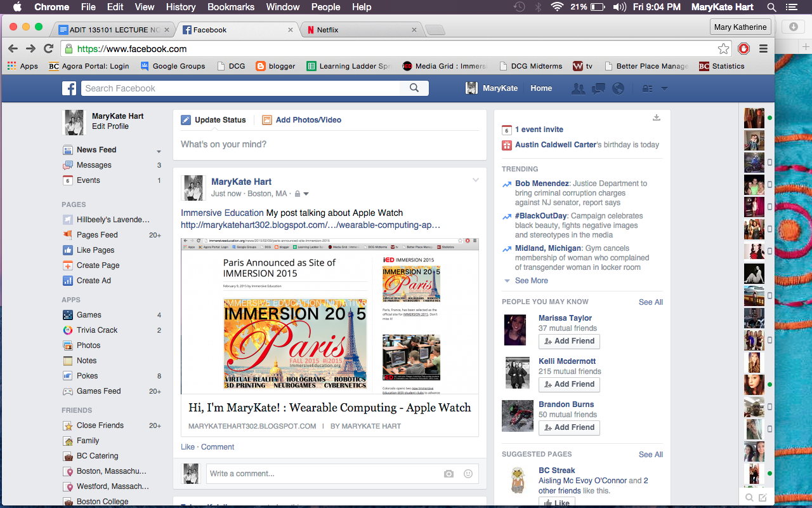
Task: Open the notifications globe icon
Action: click(619, 89)
